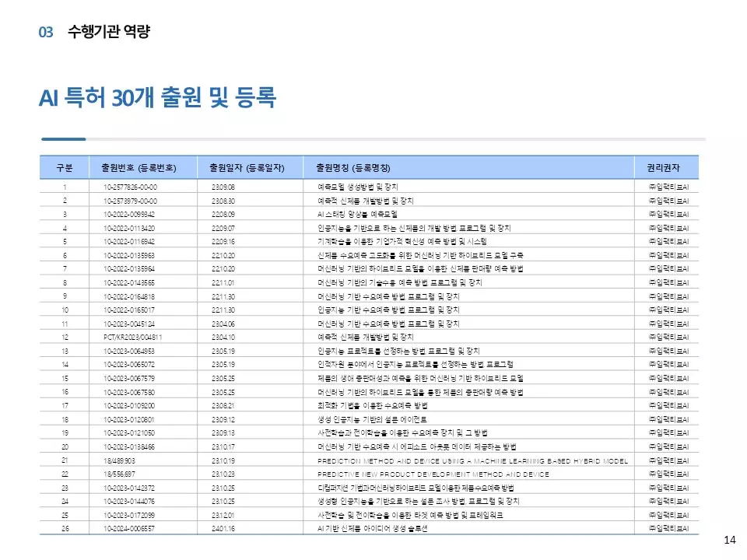The height and width of the screenshot is (560, 747).
Task: Click the filing date 23.09.13
Action: pos(223,433)
